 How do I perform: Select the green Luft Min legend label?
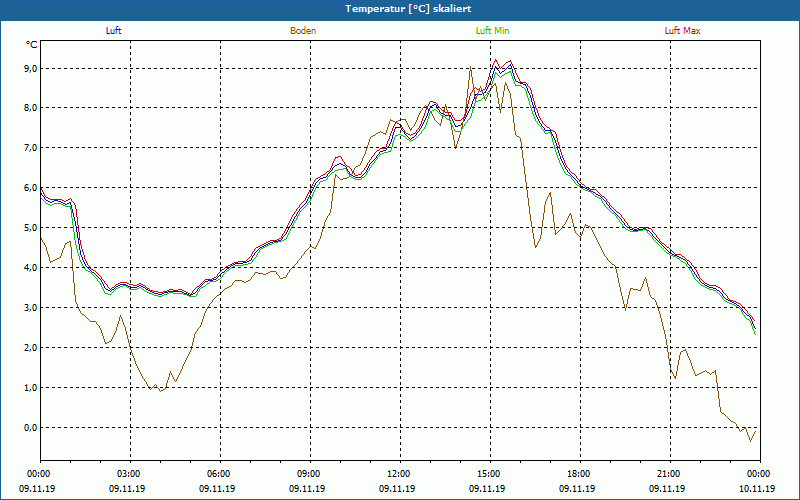pos(492,31)
